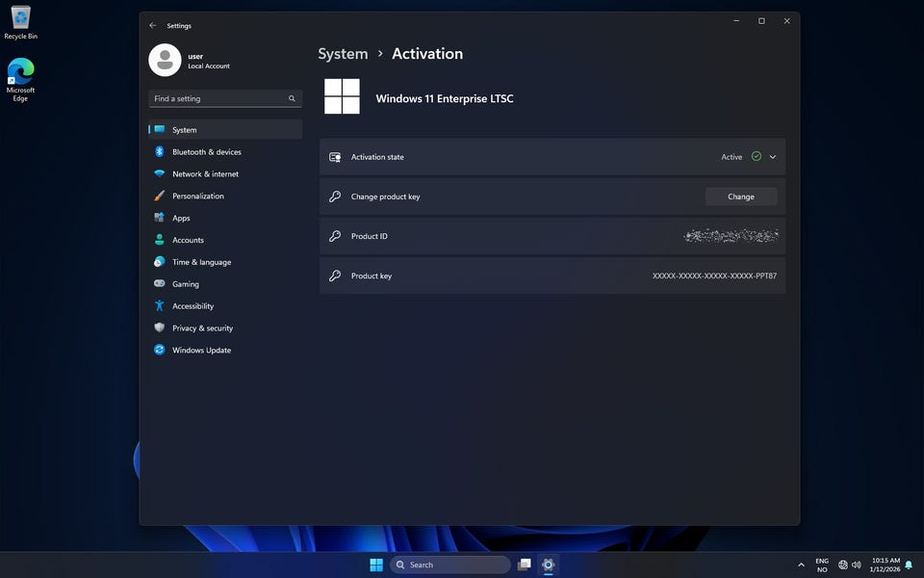Select Apps in the settings sidebar
This screenshot has width=924, height=578.
(x=181, y=218)
